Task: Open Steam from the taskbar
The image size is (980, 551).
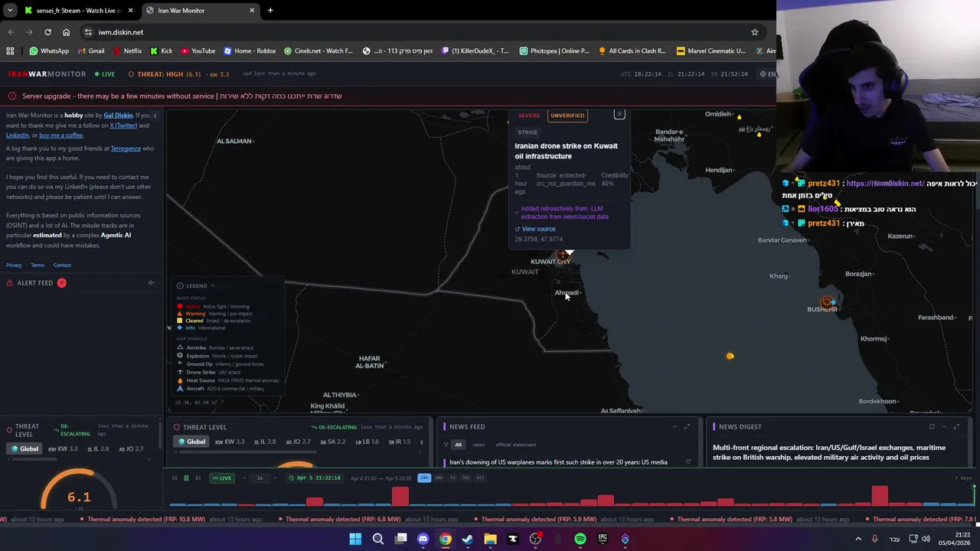Action: pos(468,540)
